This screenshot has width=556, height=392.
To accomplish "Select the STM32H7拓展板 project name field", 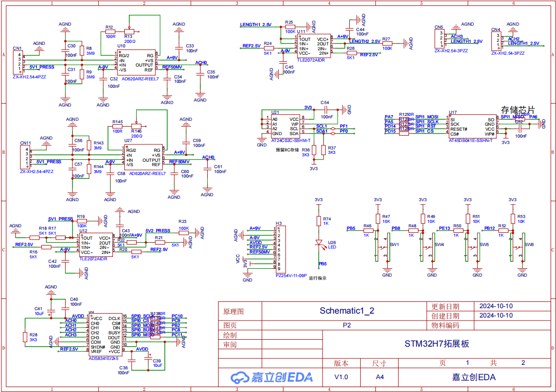I will tap(437, 344).
